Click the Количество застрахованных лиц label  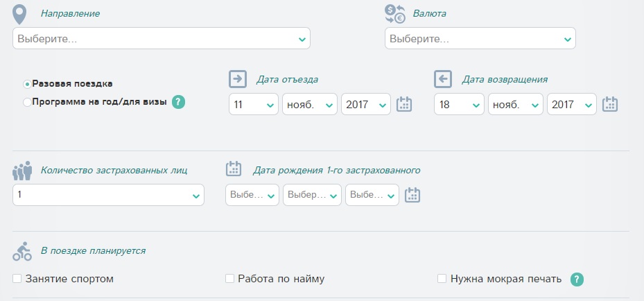click(x=114, y=170)
